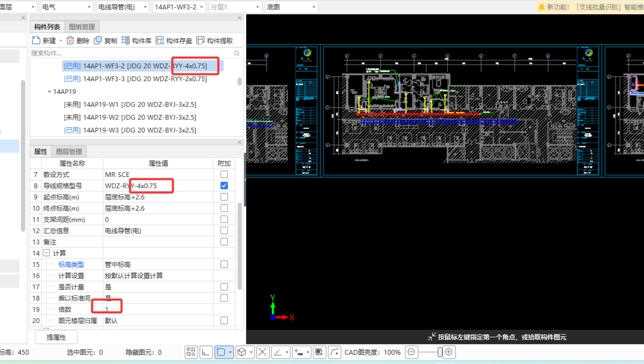The height and width of the screenshot is (364, 644).
Task: Click the bell icon in 新功能 notice
Action: click(541, 7)
